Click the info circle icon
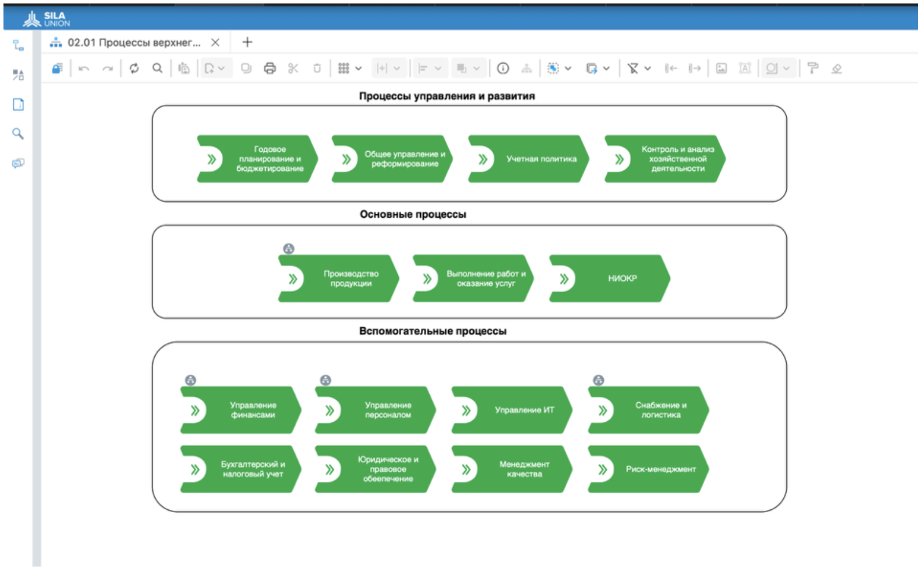Screen dimensions: 924x577 click(x=503, y=68)
